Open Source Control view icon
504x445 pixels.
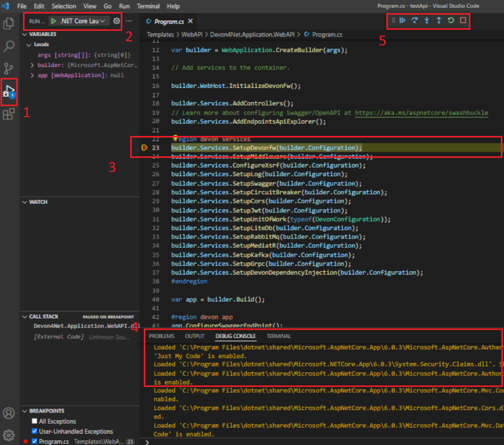click(x=9, y=69)
